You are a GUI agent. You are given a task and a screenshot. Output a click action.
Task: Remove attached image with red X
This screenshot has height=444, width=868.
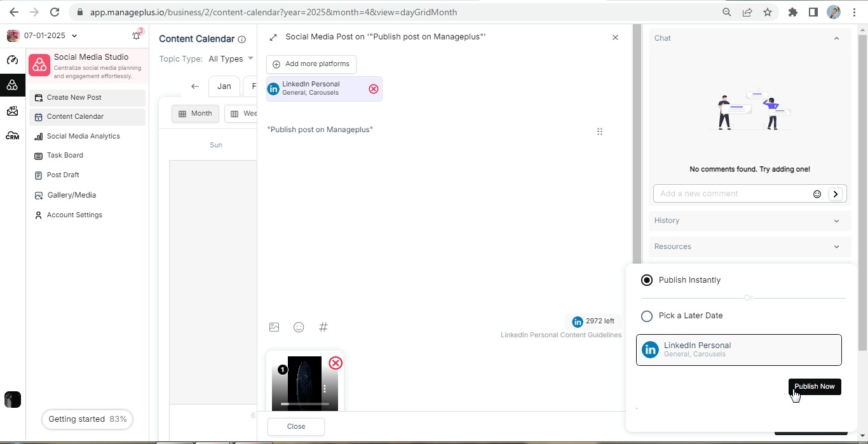pos(336,363)
